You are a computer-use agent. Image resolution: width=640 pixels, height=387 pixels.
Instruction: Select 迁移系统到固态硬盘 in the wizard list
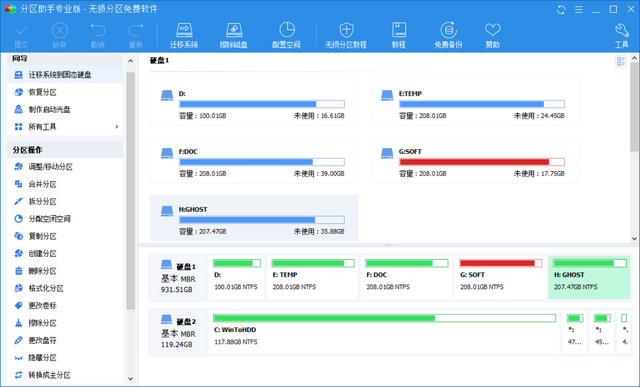click(x=65, y=75)
